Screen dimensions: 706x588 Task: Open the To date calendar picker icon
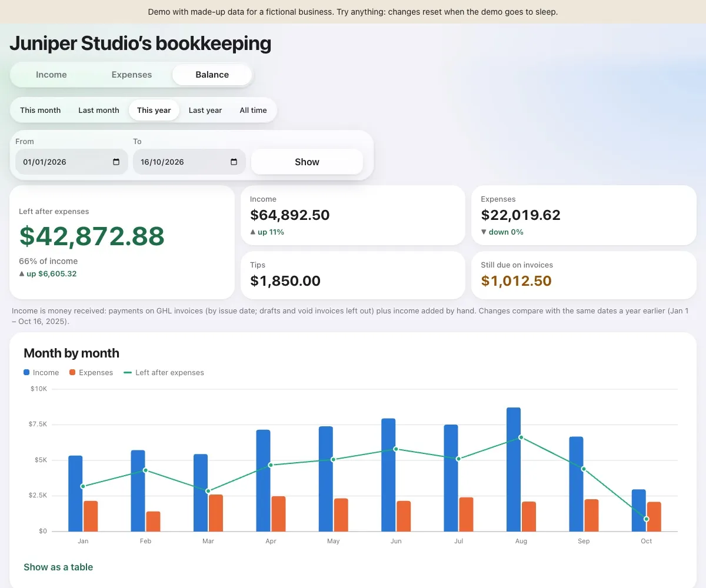[234, 162]
